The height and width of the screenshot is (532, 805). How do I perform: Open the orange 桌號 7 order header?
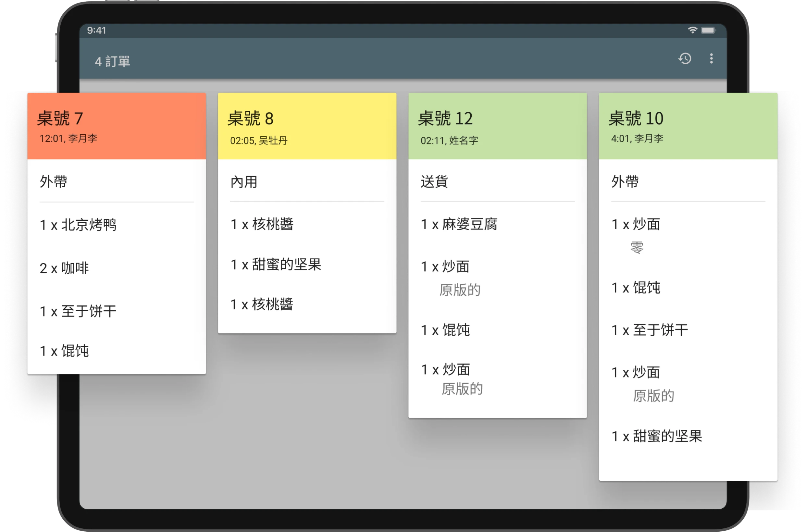(117, 126)
